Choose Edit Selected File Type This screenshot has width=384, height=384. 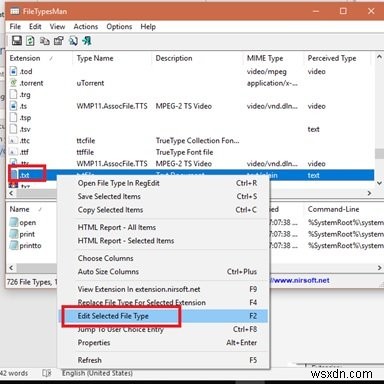[163, 316]
